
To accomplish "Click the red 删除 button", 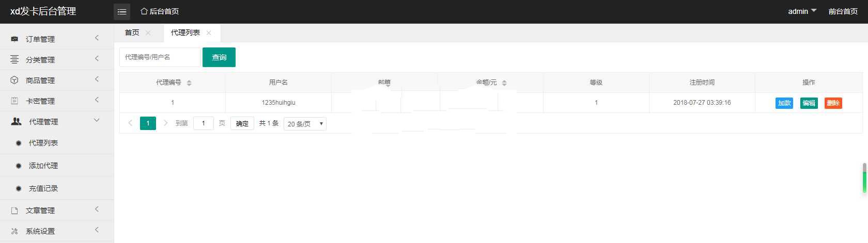I will click(x=833, y=103).
